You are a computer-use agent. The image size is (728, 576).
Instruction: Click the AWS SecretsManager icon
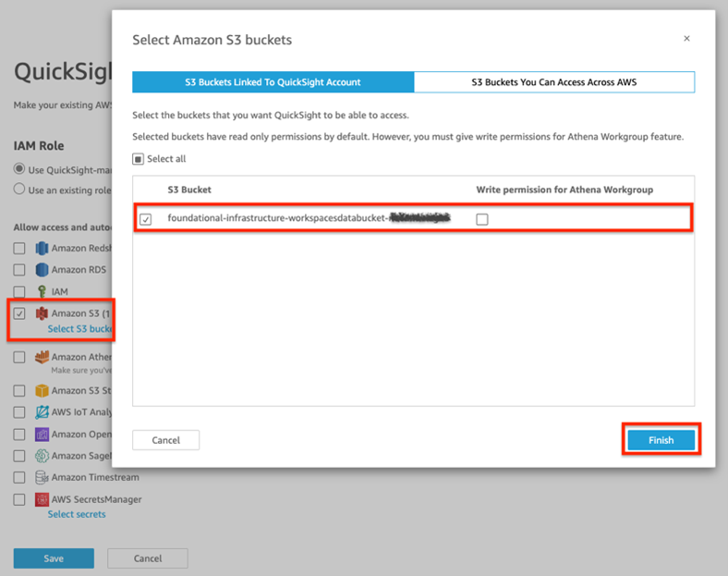coord(42,499)
